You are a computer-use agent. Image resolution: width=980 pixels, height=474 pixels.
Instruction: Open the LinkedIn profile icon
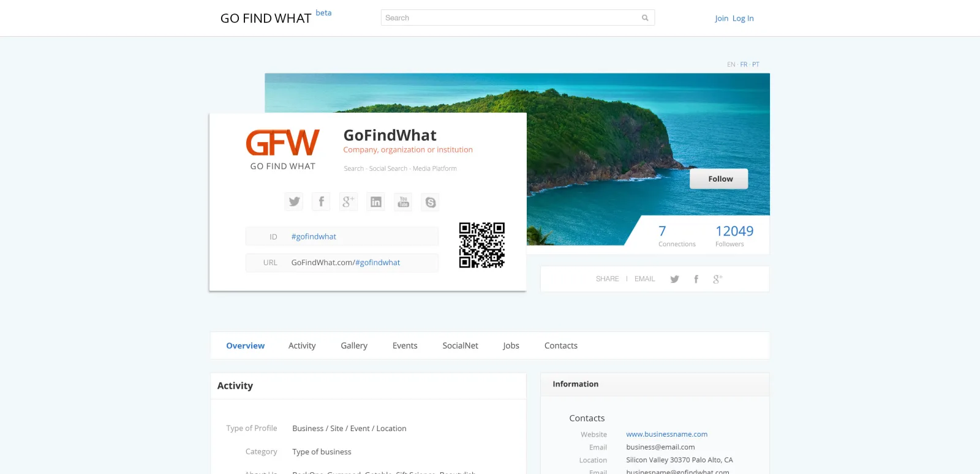pyautogui.click(x=376, y=201)
